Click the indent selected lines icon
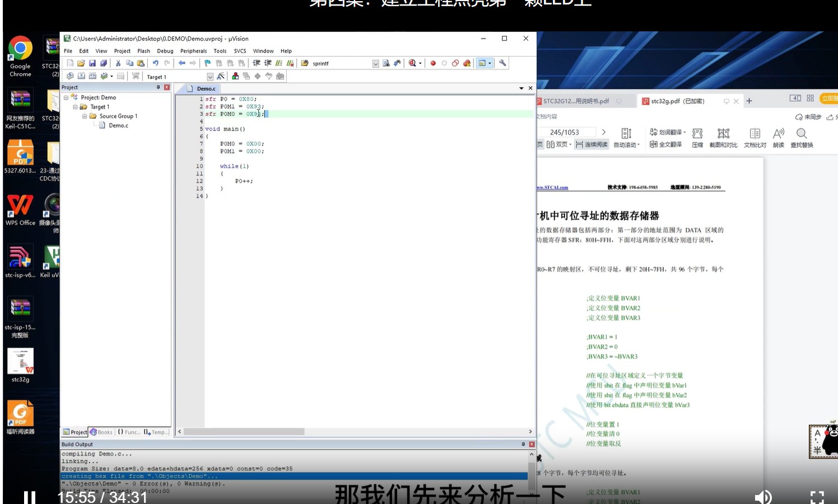Screen dimensions: 838x504 coord(257,63)
